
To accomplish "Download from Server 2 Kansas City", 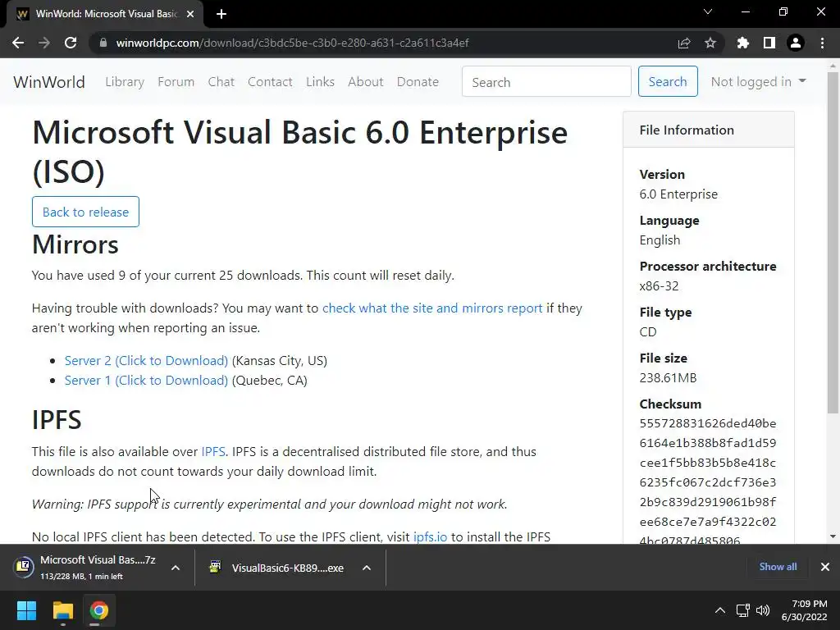I will 146,360.
